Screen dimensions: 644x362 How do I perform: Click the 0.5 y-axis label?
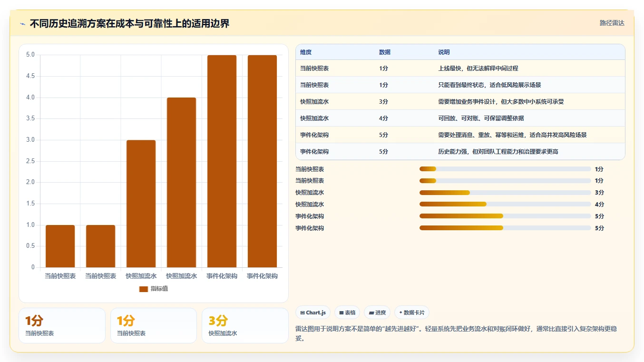[x=30, y=246]
